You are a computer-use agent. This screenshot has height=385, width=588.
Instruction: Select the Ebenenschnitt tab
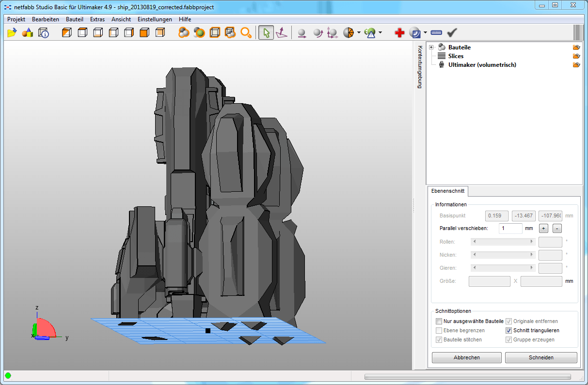[x=447, y=191]
